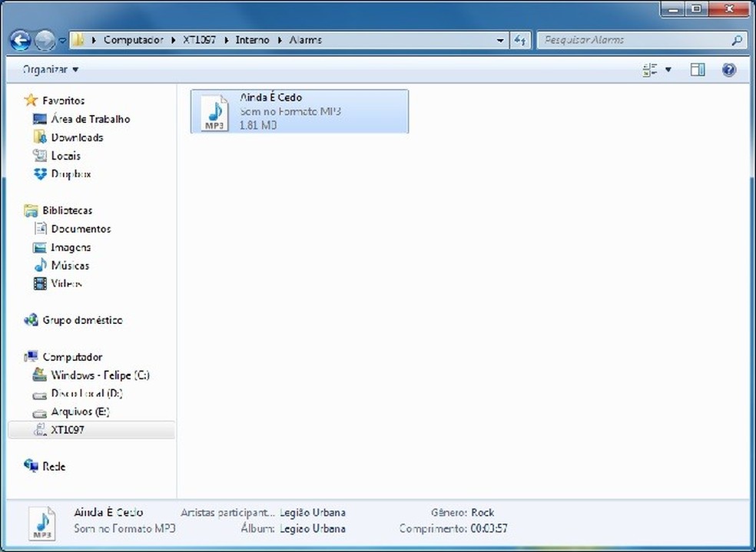Click the Comprimento value 00:03:57

pyautogui.click(x=489, y=528)
